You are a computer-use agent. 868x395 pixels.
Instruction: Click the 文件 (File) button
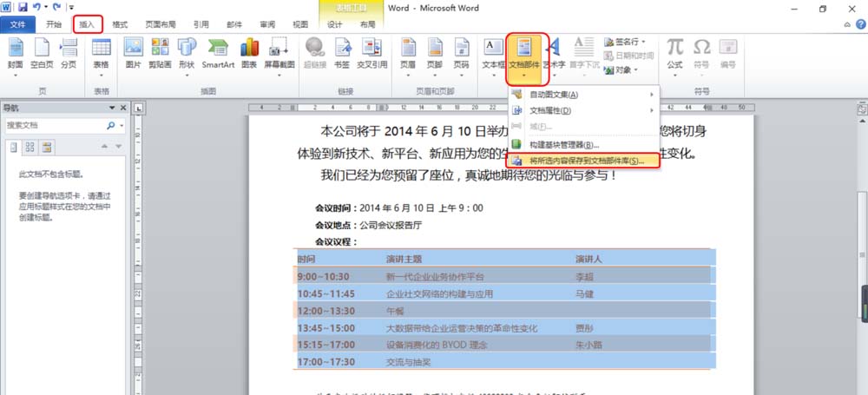click(x=18, y=25)
